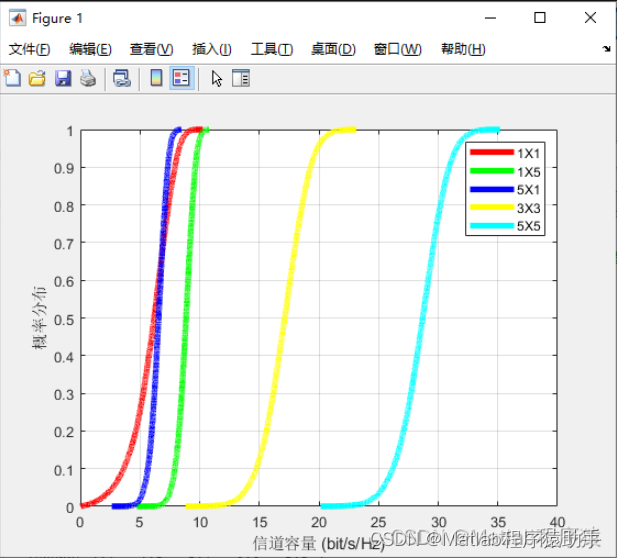Open a file using the folder icon

pyautogui.click(x=37, y=78)
